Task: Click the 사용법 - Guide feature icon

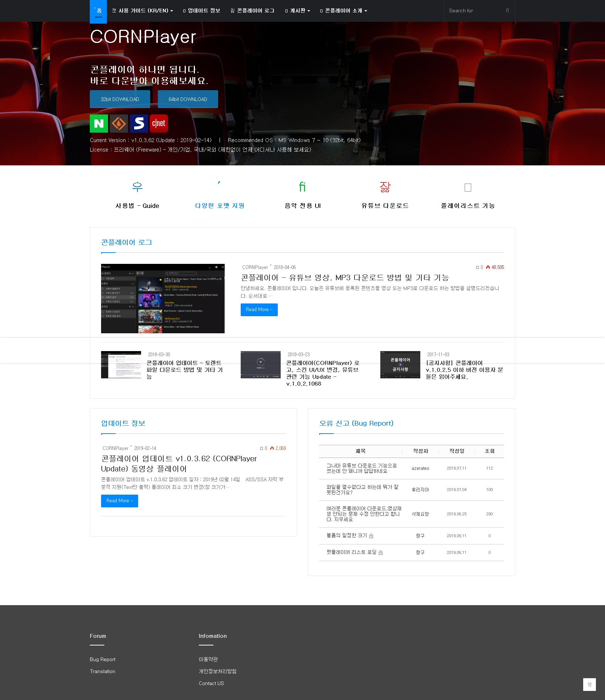Action: coord(137,187)
